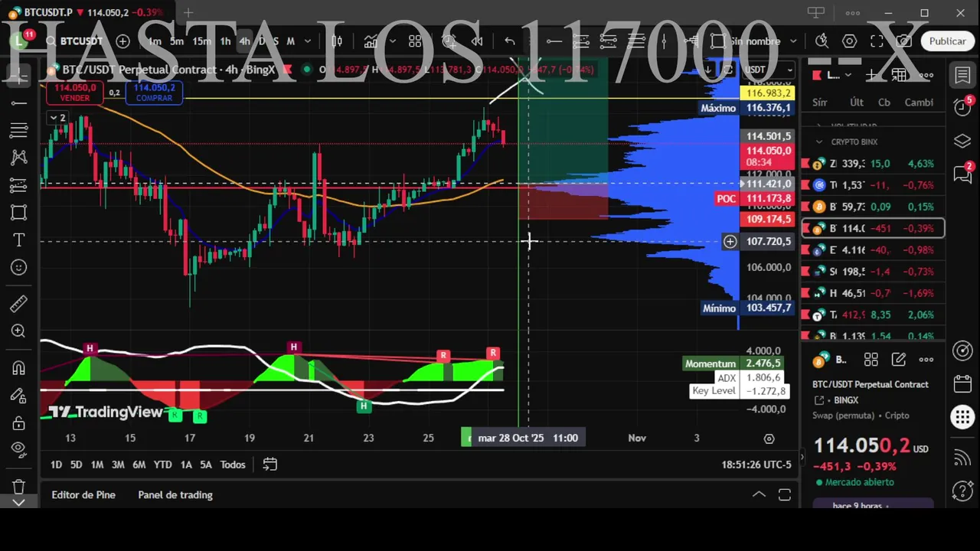Click the COMPRAR 114.050,2 buy button
The image size is (980, 551).
pyautogui.click(x=155, y=93)
